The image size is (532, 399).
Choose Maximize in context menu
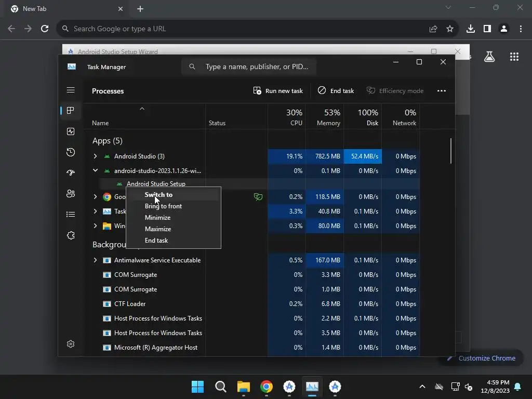click(174, 229)
